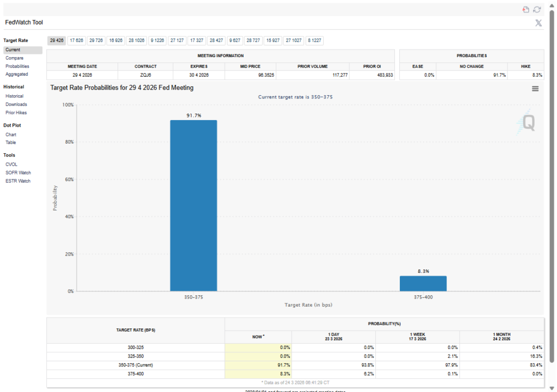
Task: Open the chart's hamburger export menu
Action: [535, 88]
